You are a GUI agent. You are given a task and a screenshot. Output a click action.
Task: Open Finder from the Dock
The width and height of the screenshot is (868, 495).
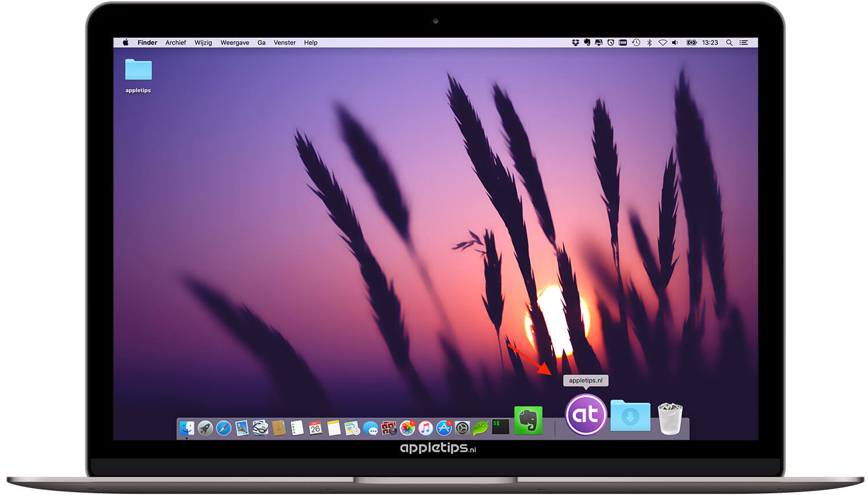187,428
